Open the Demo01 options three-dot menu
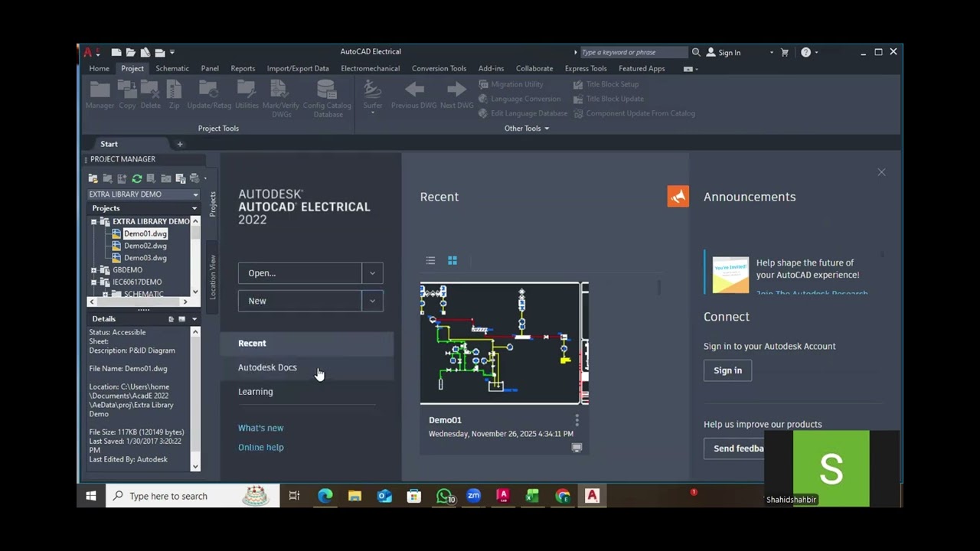 click(577, 420)
